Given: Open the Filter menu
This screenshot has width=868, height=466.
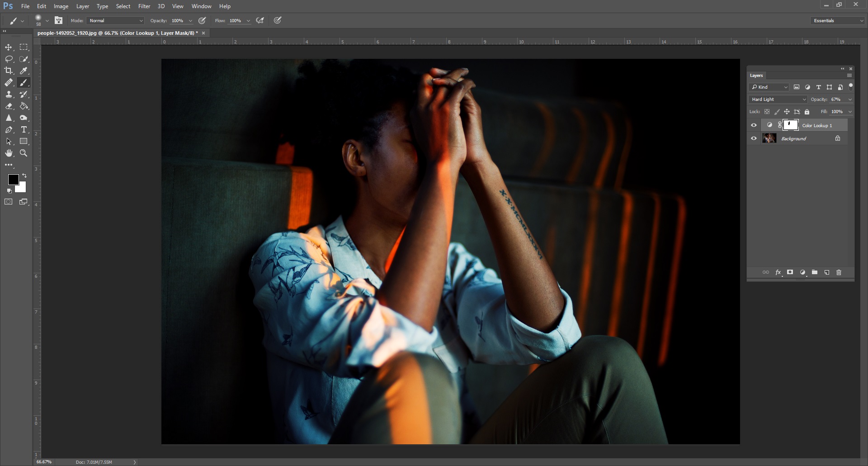Looking at the screenshot, I should tap(144, 6).
